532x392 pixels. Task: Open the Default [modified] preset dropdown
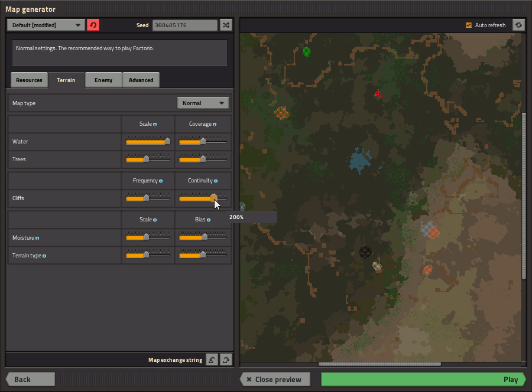[x=46, y=25]
